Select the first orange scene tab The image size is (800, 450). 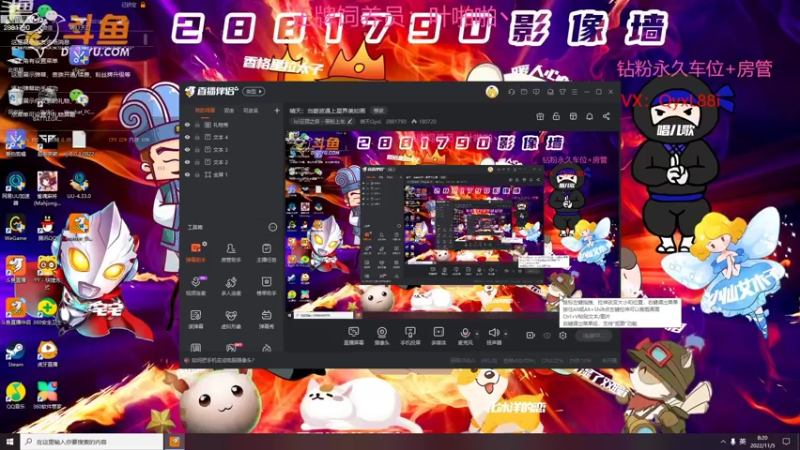pos(205,110)
